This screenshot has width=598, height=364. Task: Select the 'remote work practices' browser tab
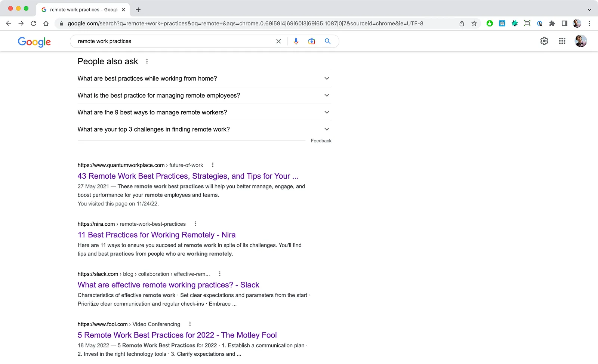coord(83,10)
